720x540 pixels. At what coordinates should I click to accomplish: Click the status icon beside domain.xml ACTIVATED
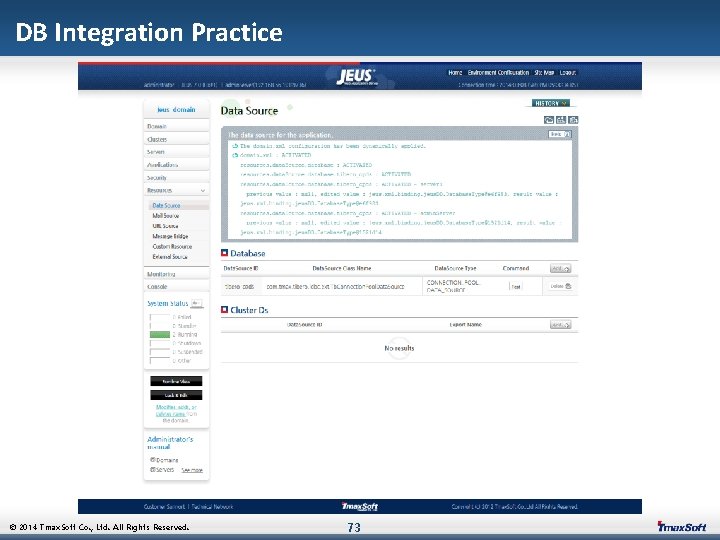click(x=235, y=155)
